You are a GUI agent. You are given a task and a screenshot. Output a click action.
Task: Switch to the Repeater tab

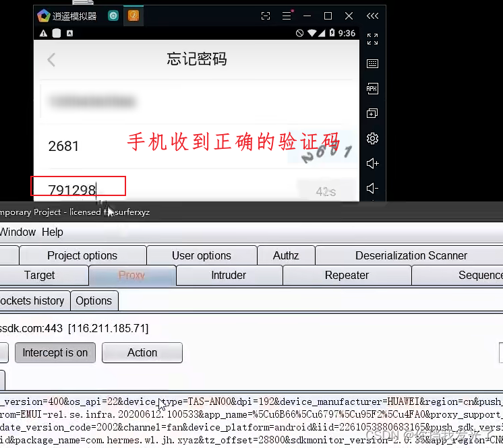[x=347, y=275]
